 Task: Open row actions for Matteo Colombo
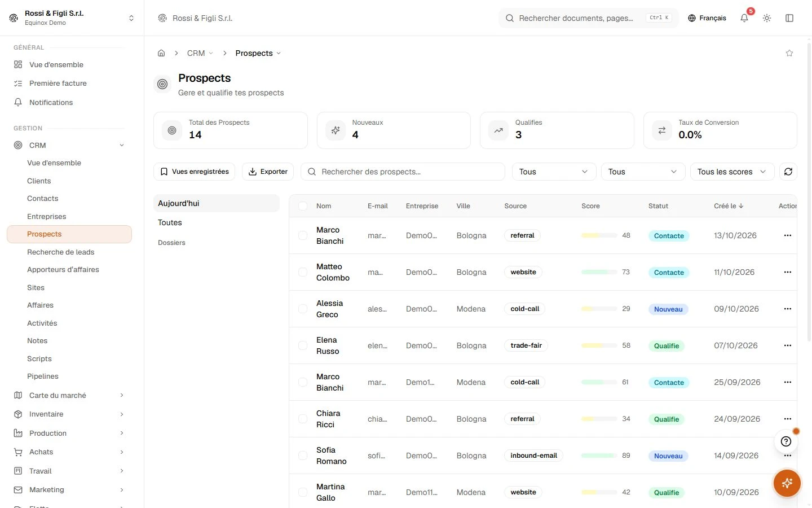tap(788, 272)
